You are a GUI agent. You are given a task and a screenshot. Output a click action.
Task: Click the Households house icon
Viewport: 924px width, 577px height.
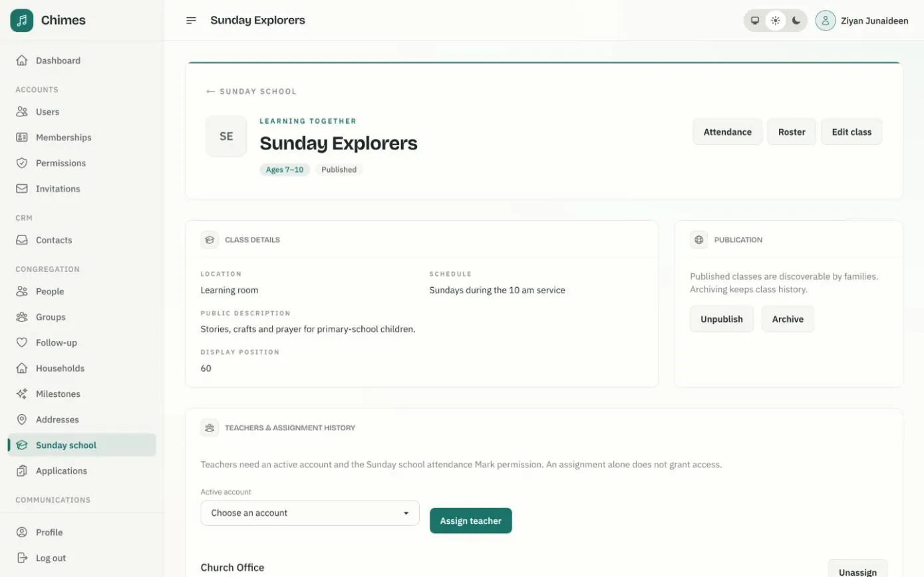tap(22, 368)
